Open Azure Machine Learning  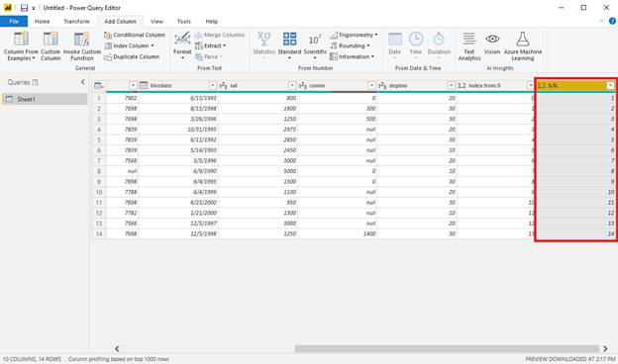point(523,46)
